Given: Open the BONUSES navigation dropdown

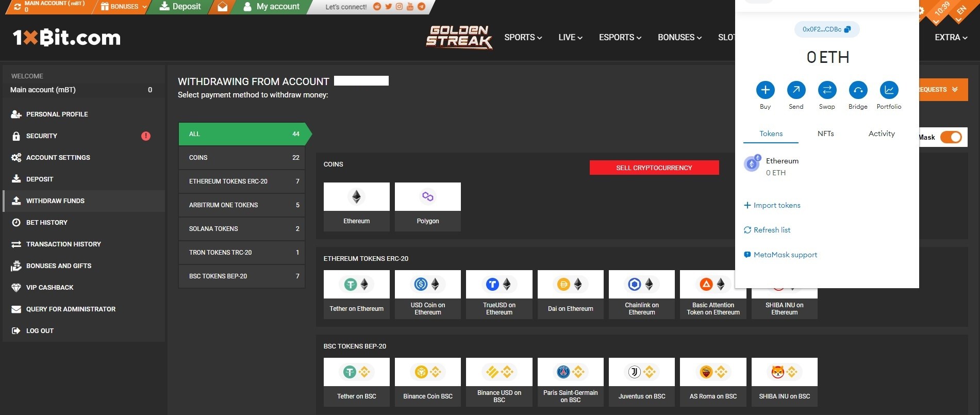Looking at the screenshot, I should click(x=679, y=37).
